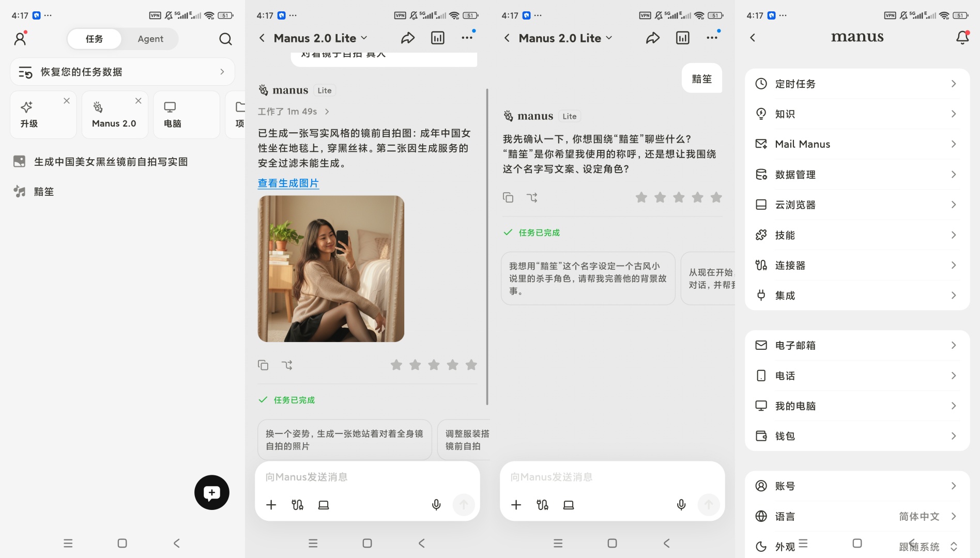The image size is (980, 558).
Task: Tap the new chat floating button
Action: point(212,492)
